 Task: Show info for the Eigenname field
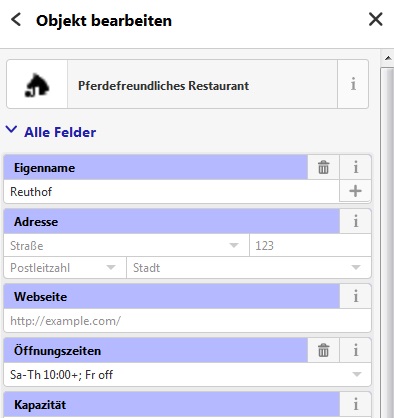(x=355, y=167)
